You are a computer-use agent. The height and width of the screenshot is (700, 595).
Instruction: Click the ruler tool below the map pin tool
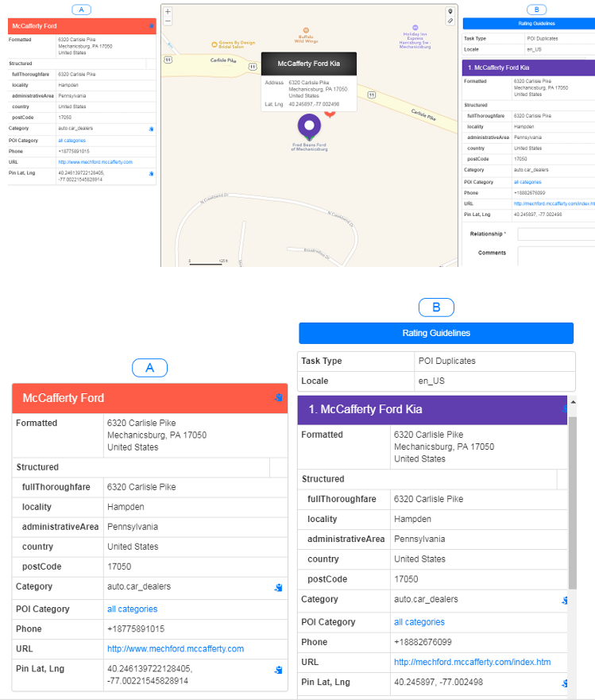(450, 21)
